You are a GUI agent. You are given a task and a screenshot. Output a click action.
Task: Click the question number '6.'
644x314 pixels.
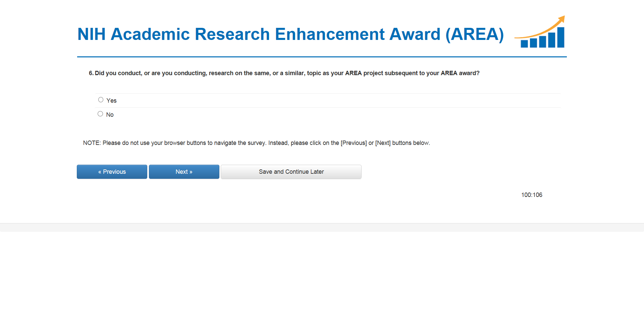(91, 73)
